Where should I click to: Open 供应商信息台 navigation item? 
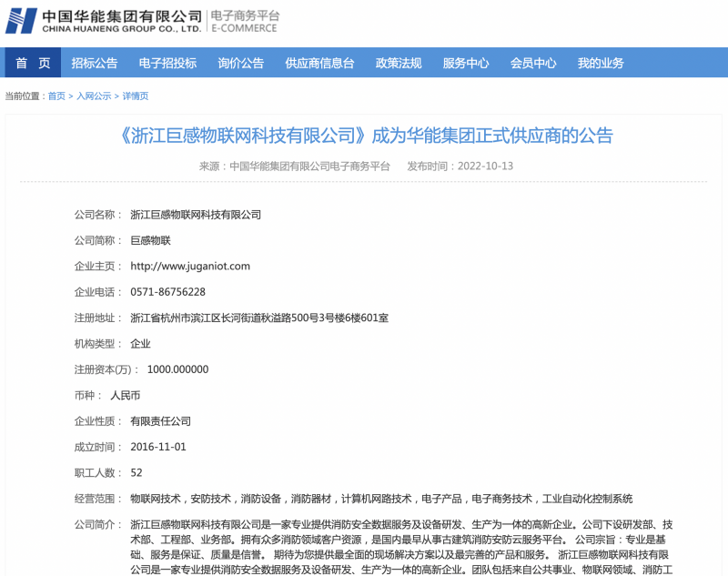[319, 63]
